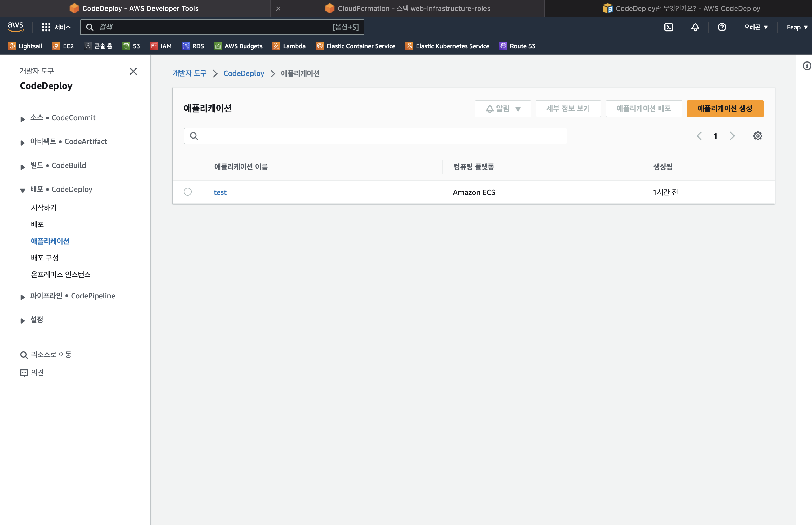Expand the 파이프라인 CodePipeline section
The height and width of the screenshot is (525, 812).
23,297
